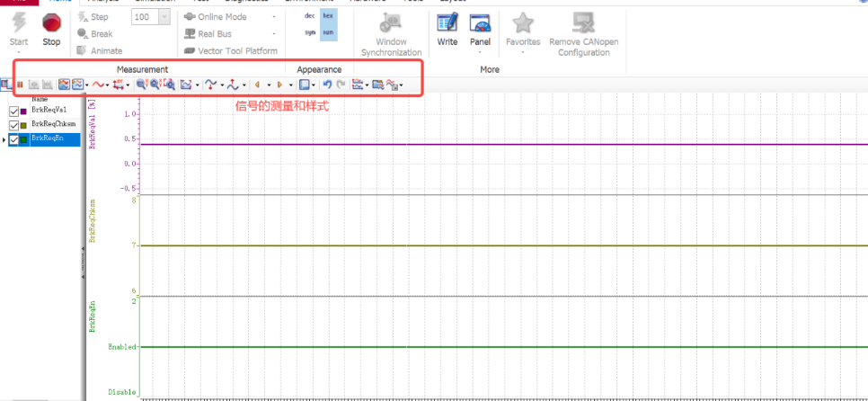This screenshot has height=401, width=868.
Task: Click the red sine-wave line style icon
Action: tap(98, 85)
